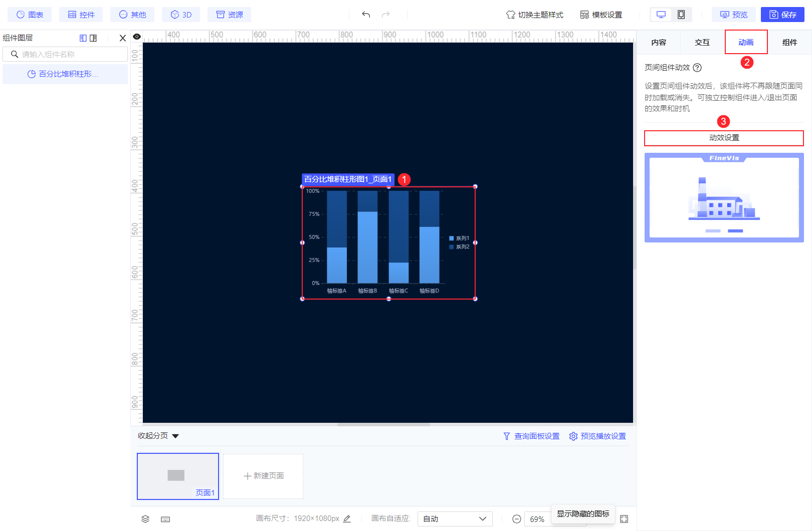
Task: Switch to desktop layout view
Action: click(x=661, y=15)
